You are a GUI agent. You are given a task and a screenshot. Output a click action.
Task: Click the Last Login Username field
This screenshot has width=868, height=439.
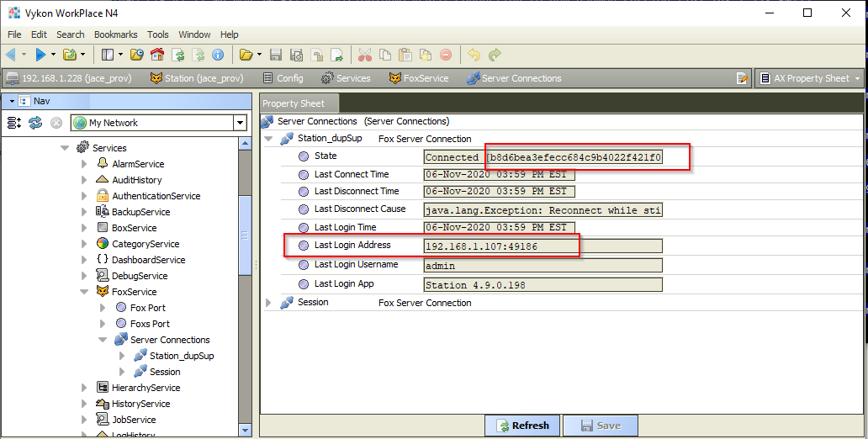click(543, 266)
